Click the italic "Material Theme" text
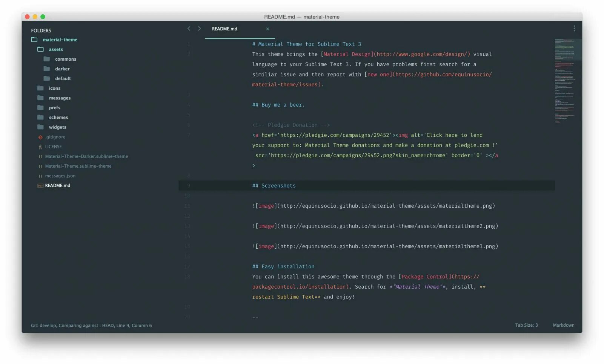This screenshot has height=364, width=604. (417, 287)
